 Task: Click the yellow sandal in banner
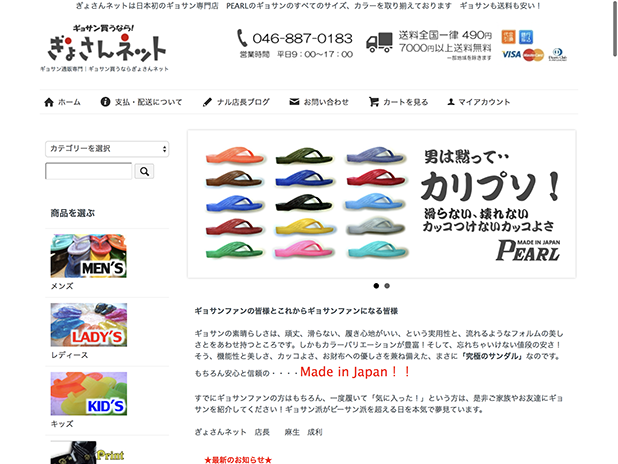[x=305, y=227]
